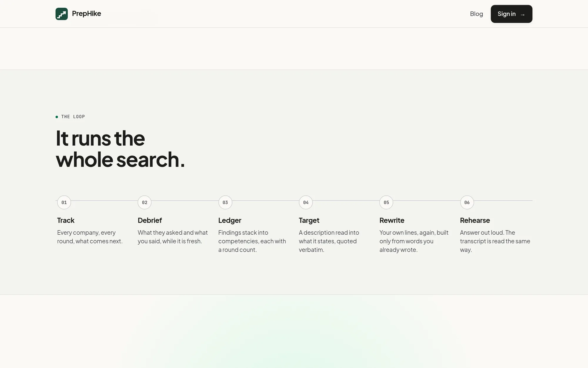This screenshot has height=368, width=588.
Task: Select step circle 05
Action: (386, 202)
